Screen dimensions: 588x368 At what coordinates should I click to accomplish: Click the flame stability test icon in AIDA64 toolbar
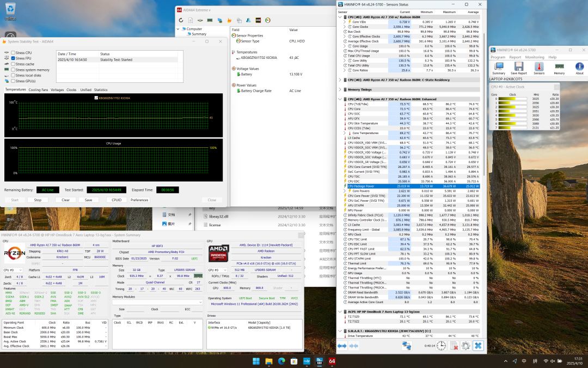click(229, 20)
